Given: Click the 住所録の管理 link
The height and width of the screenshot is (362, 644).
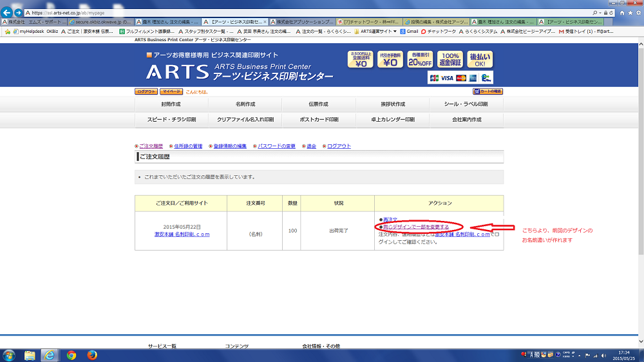Looking at the screenshot, I should point(188,146).
